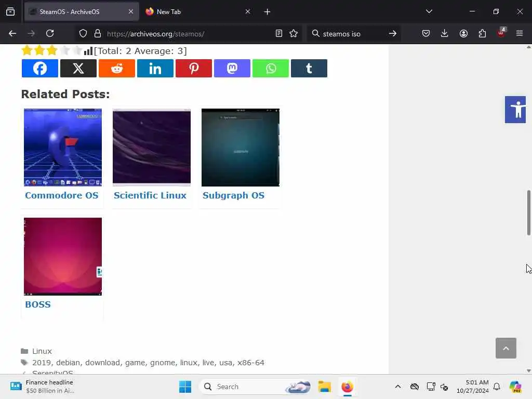Image resolution: width=532 pixels, height=399 pixels.
Task: Follow the Subgraph OS link
Action: coord(233,196)
